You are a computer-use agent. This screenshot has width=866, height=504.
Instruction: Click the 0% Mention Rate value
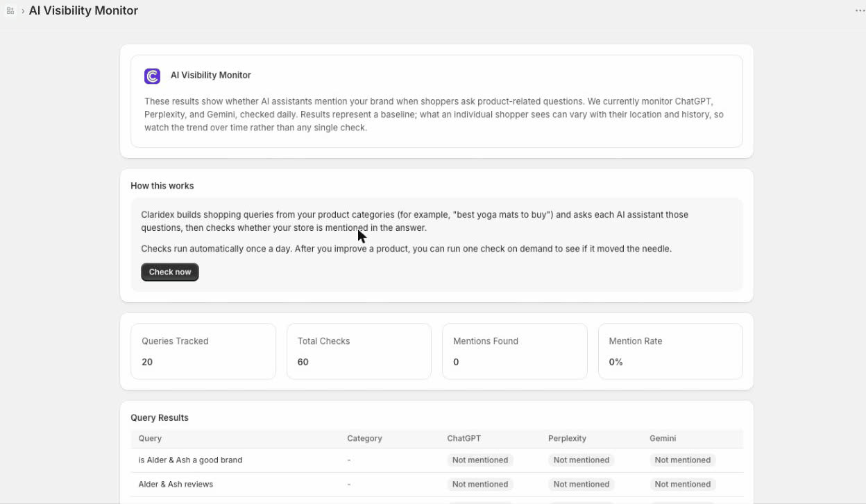(615, 362)
